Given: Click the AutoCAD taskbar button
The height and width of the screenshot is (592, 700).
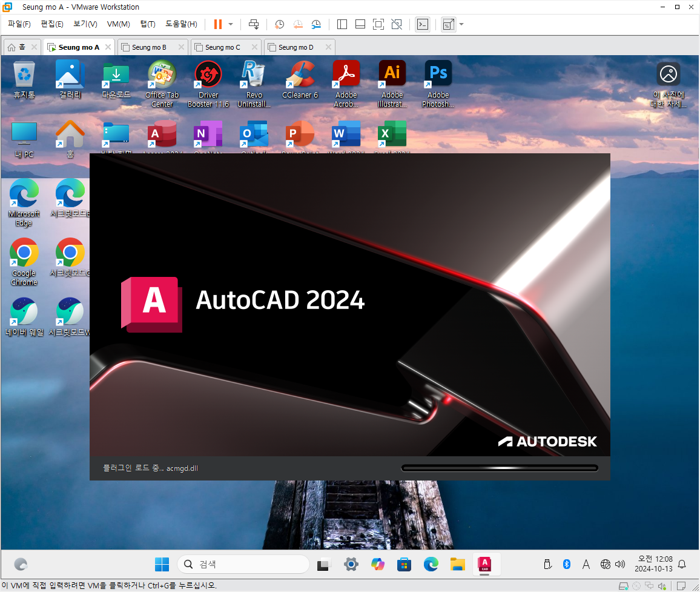Looking at the screenshot, I should coord(485,564).
